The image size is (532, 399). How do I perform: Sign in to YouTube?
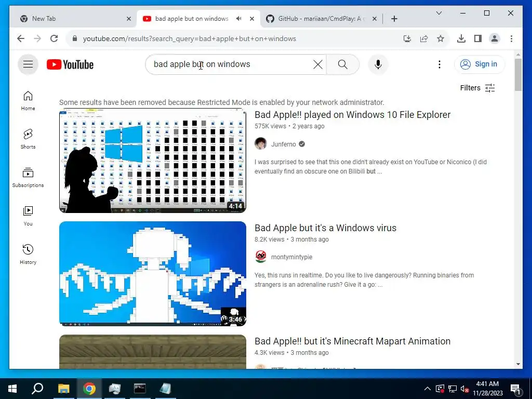pos(480,64)
